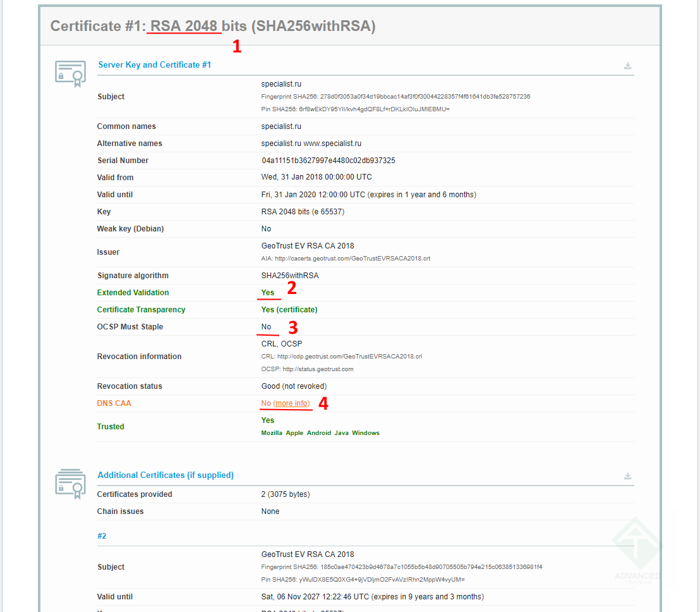Click the Key value 'RSA 2048 bits (e 65537)'

point(303,212)
